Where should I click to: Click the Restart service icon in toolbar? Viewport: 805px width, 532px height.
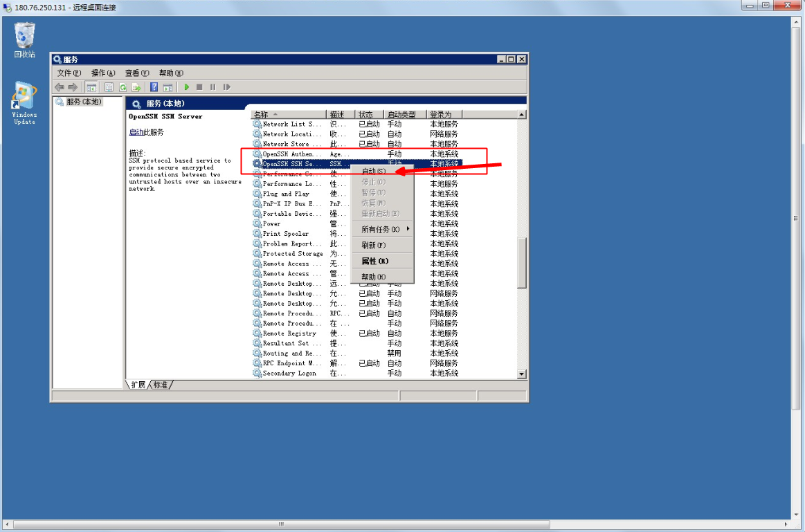(226, 87)
